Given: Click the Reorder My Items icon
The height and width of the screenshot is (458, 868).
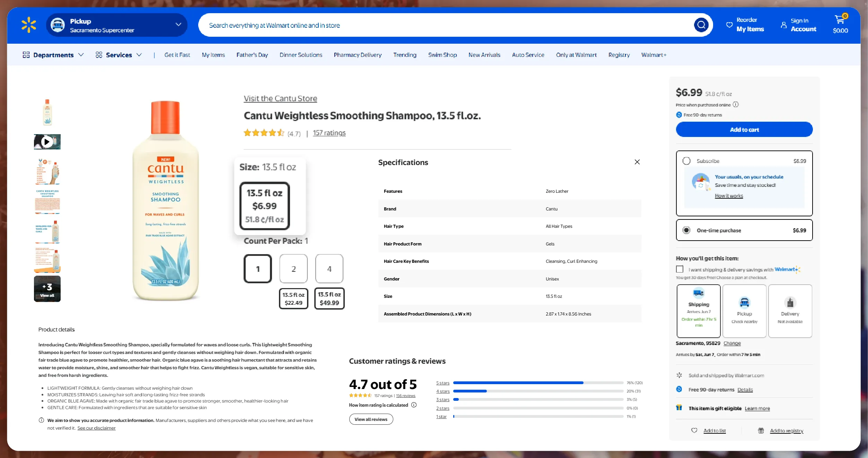Looking at the screenshot, I should click(729, 24).
